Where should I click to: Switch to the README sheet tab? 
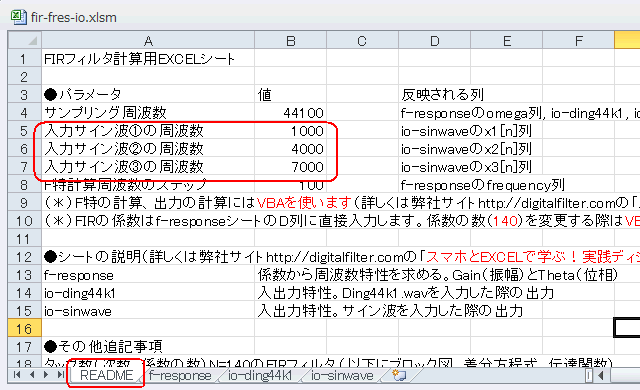coord(106,375)
